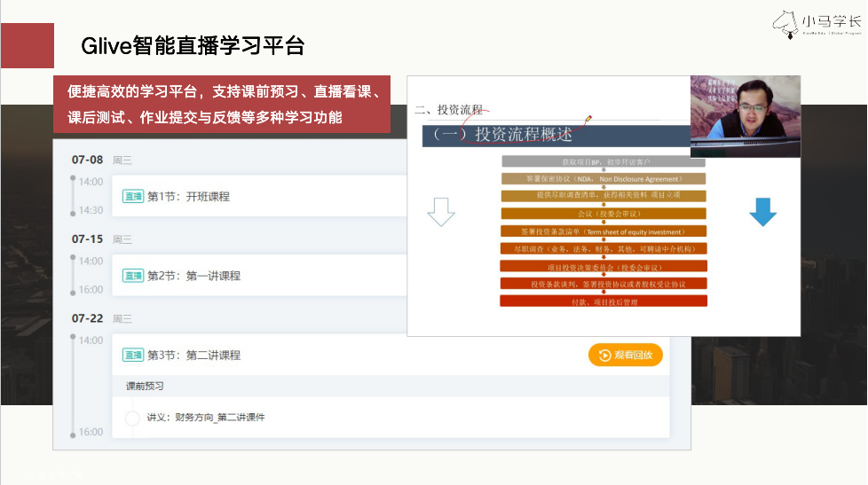This screenshot has height=485, width=868.
Task: Open 第1节：开班课程 lesson row
Action: [x=260, y=196]
